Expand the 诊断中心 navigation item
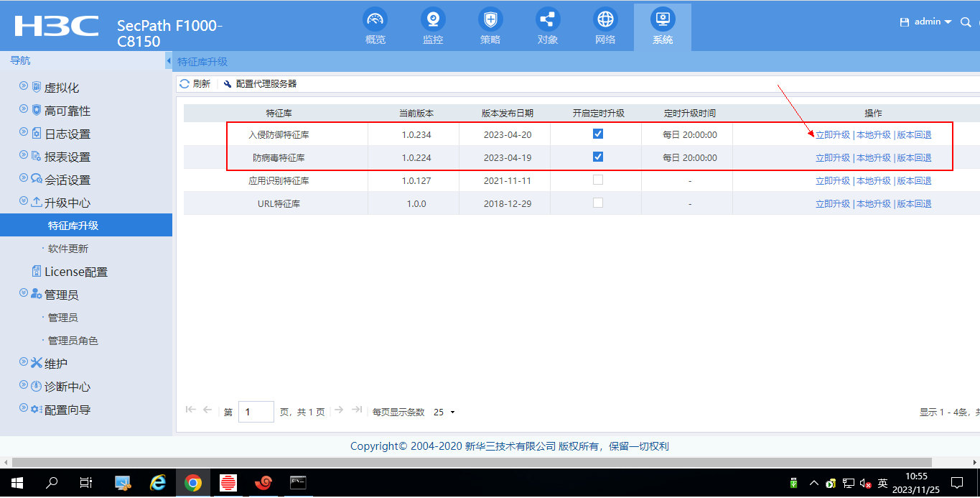980x498 pixels. pos(24,386)
